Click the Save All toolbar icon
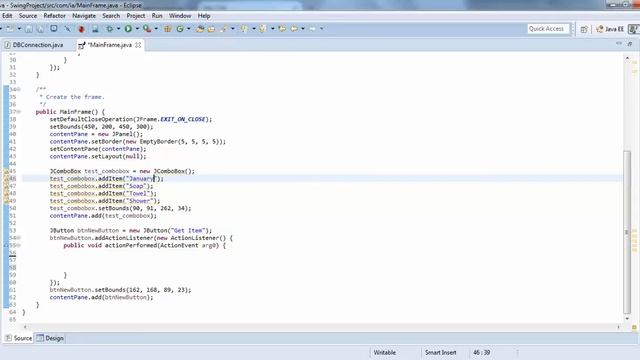 (40, 29)
